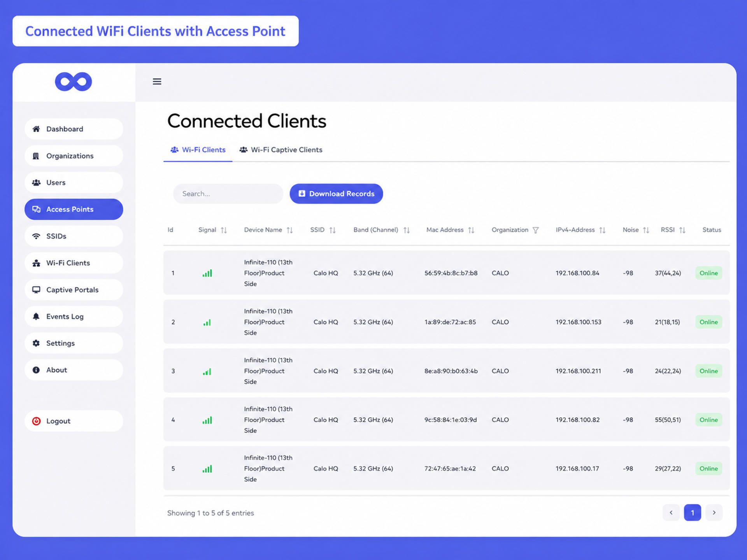Click signal bars icon in row 1
The height and width of the screenshot is (560, 747).
pos(207,273)
